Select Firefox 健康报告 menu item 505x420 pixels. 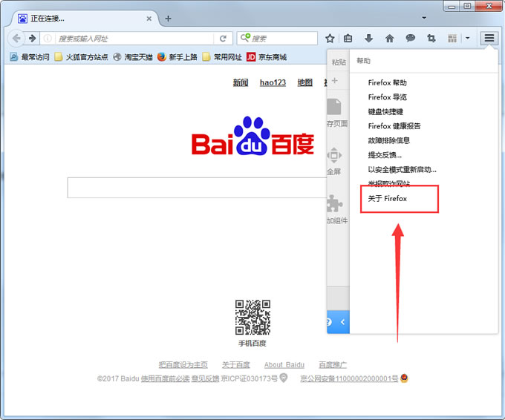pyautogui.click(x=394, y=126)
